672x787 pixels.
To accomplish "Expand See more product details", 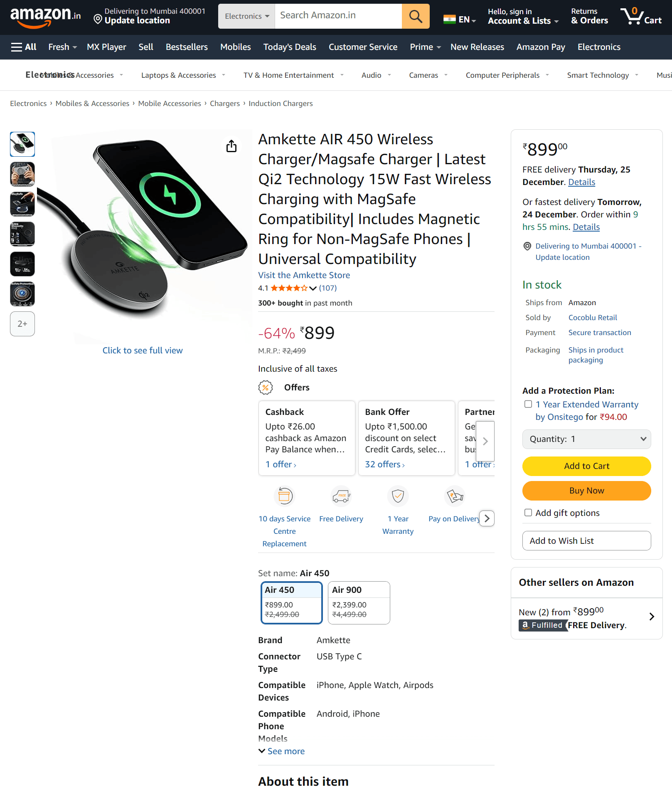I will coord(286,751).
